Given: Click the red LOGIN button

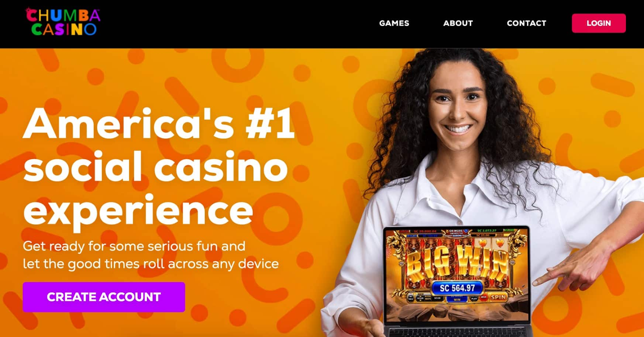Looking at the screenshot, I should 599,23.
